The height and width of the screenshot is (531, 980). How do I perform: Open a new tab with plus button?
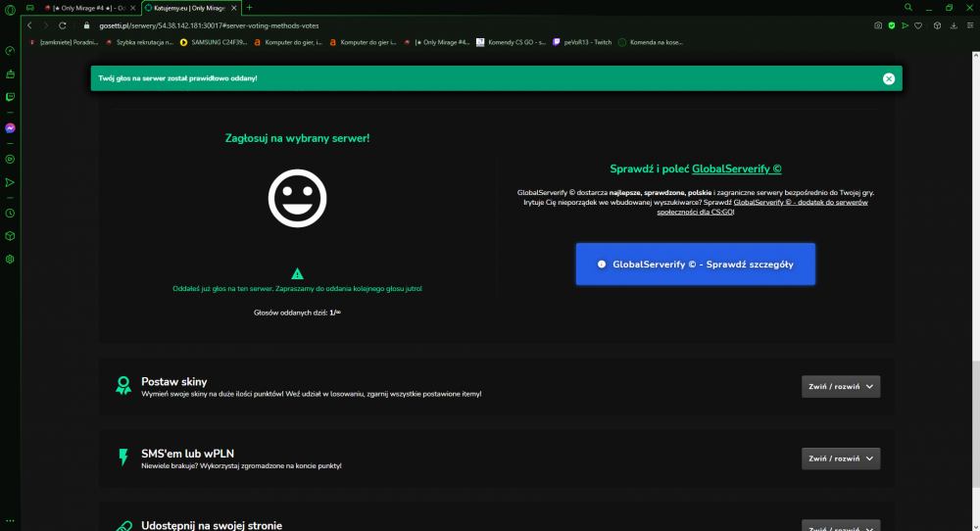coord(249,8)
